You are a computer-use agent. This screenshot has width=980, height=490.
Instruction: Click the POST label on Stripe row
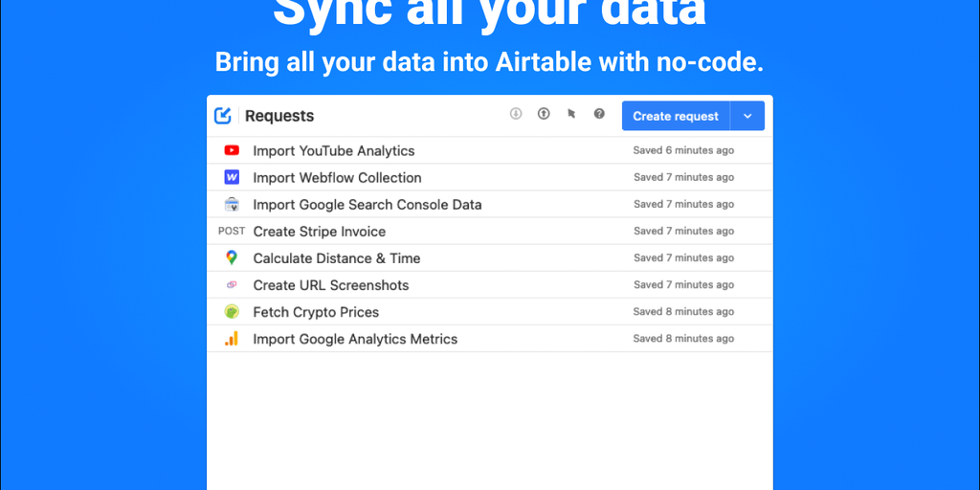[232, 231]
